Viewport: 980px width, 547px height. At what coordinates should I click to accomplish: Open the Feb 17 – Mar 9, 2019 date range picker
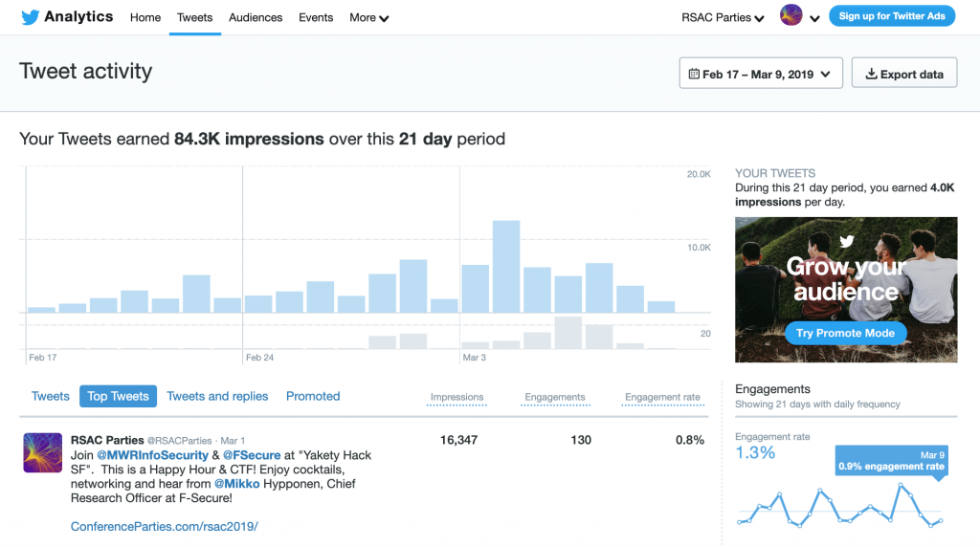coord(761,74)
